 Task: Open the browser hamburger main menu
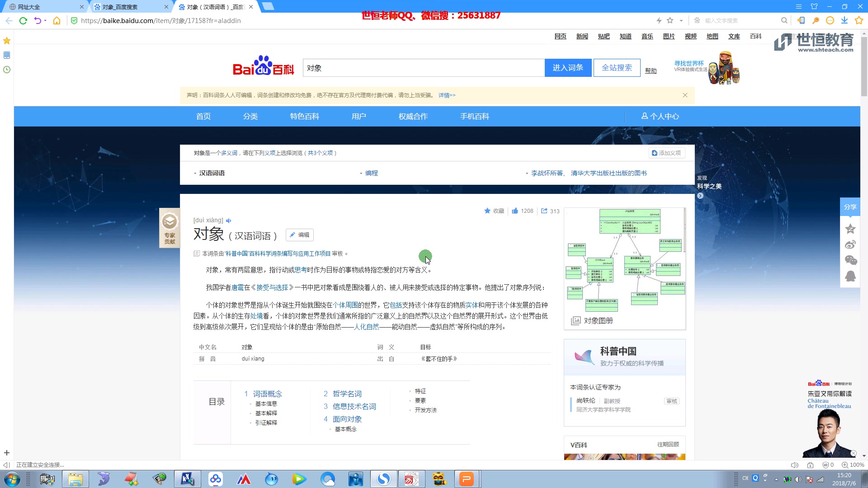(799, 6)
